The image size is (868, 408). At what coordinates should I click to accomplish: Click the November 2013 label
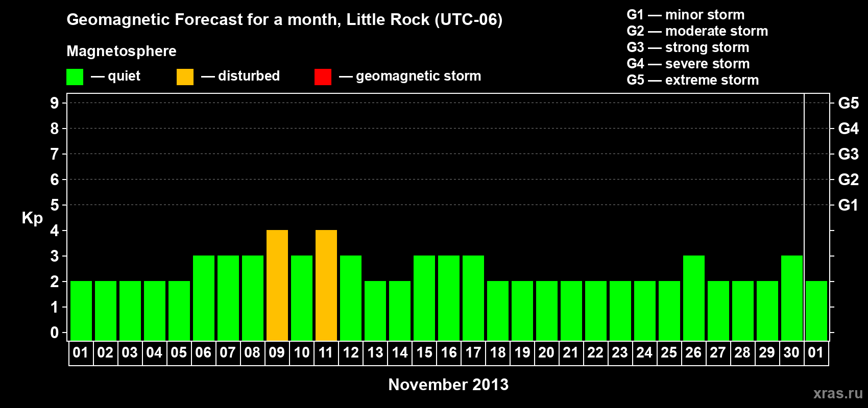pyautogui.click(x=448, y=385)
